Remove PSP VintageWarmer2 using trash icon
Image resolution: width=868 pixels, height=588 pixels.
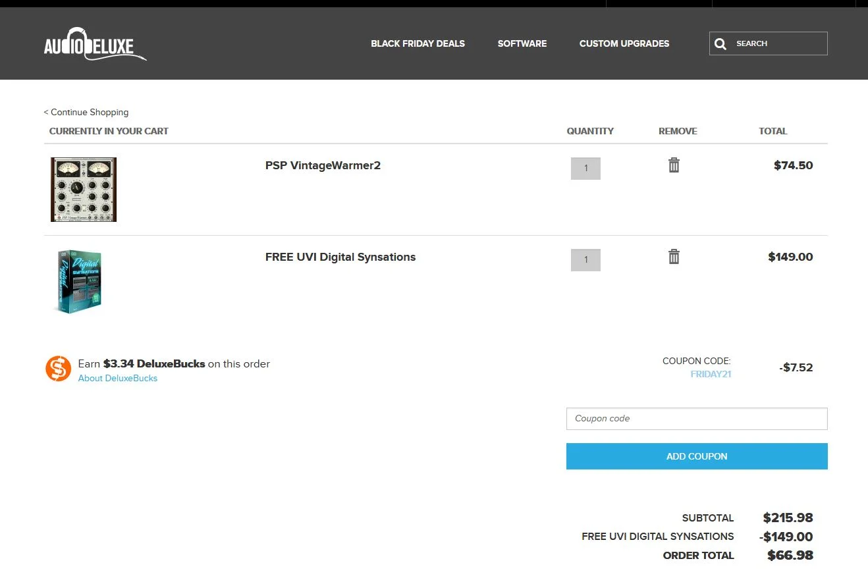[x=674, y=165]
